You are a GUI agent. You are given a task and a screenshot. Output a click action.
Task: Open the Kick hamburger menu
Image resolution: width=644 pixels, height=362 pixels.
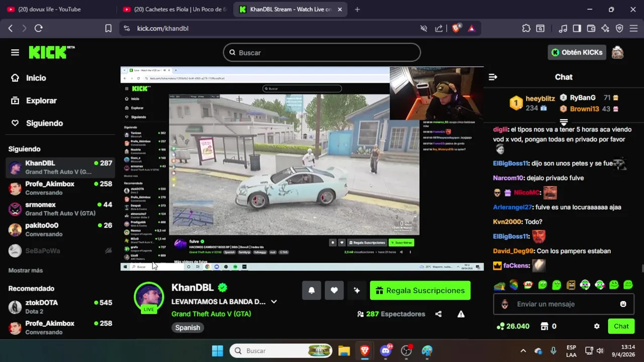point(15,52)
